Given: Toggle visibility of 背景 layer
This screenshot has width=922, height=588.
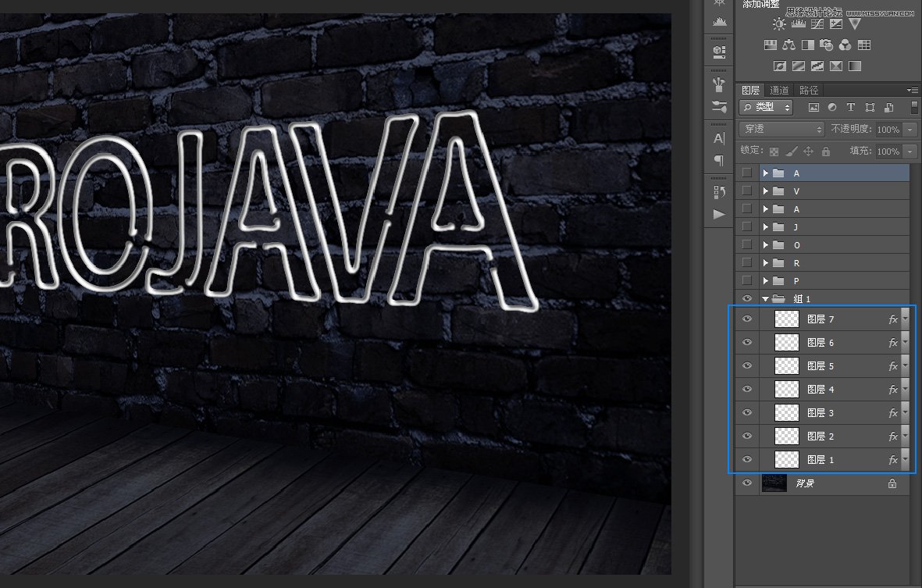Looking at the screenshot, I should pos(747,483).
